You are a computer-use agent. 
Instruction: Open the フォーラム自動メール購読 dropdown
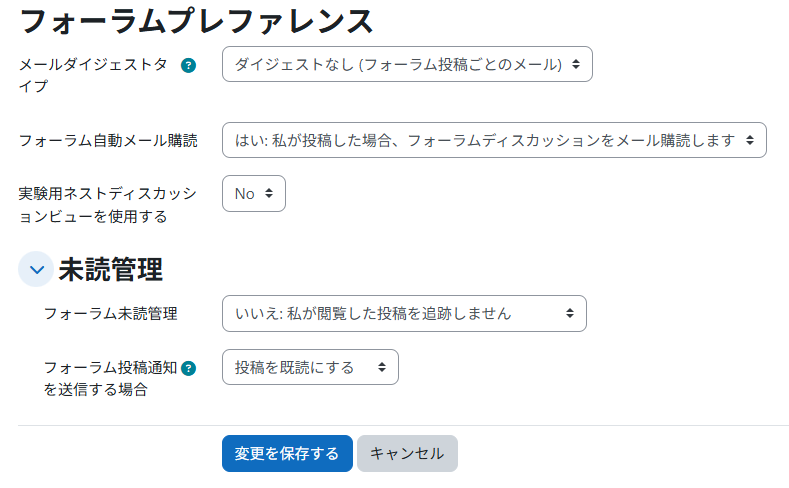(x=494, y=140)
